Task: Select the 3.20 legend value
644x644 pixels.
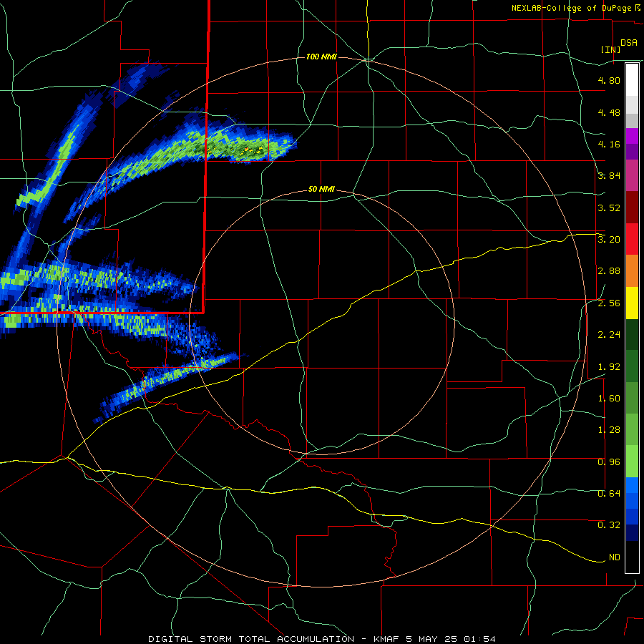Action: (x=609, y=240)
